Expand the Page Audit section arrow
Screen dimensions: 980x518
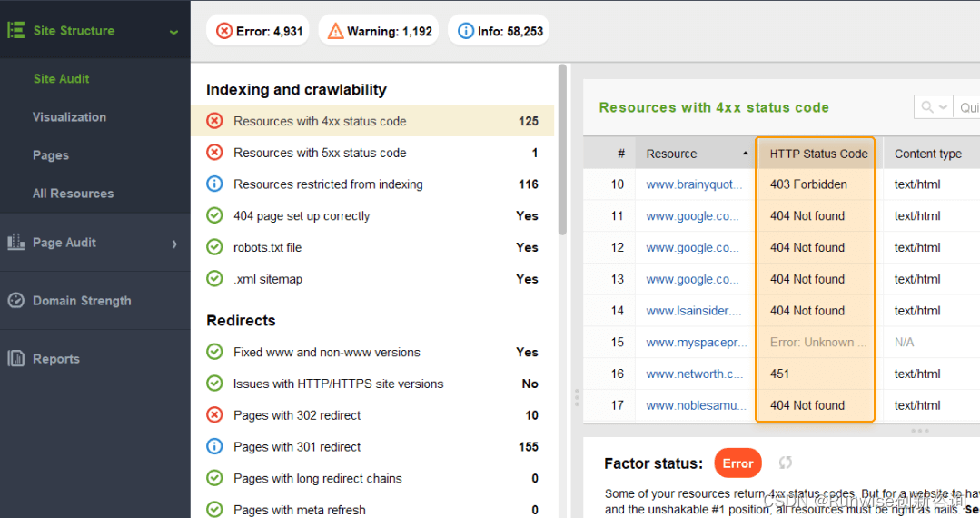click(x=174, y=244)
